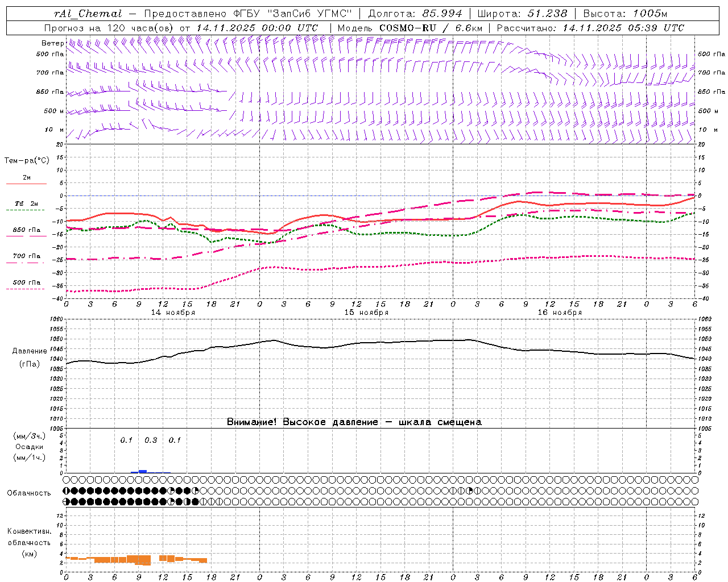Viewport: 728px width, 582px height.
Task: Click the 700 гПа temperature legend entry
Action: click(x=27, y=256)
